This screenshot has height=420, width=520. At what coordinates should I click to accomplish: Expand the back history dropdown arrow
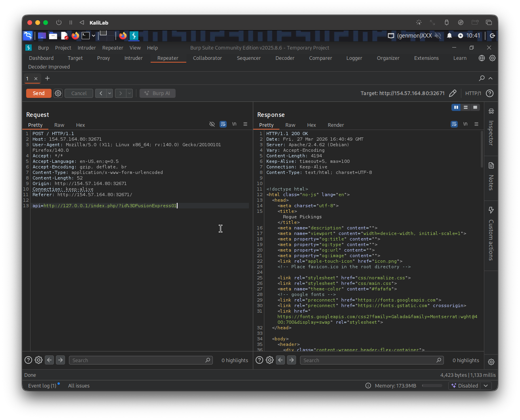click(x=110, y=94)
